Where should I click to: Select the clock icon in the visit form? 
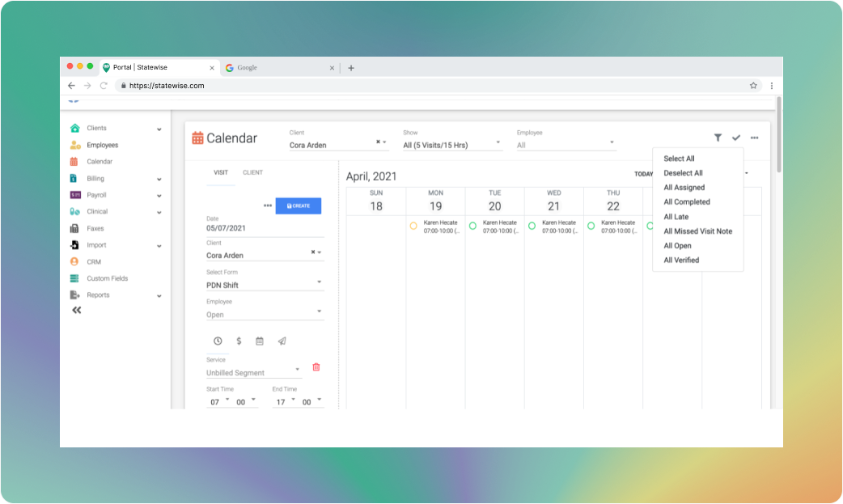pos(218,341)
